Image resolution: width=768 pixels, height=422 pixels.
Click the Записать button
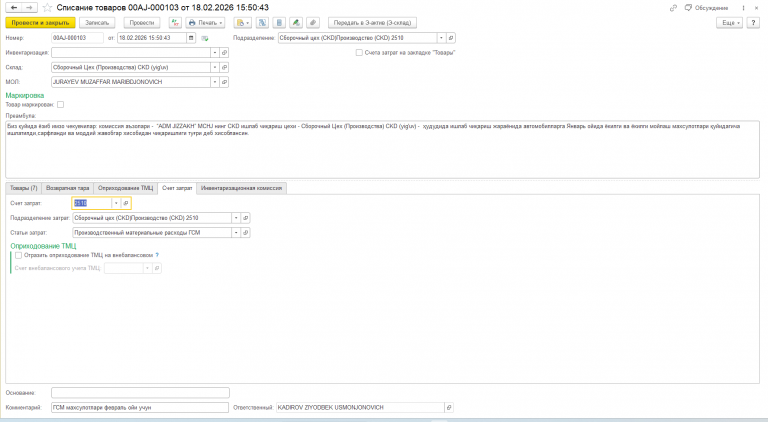97,23
